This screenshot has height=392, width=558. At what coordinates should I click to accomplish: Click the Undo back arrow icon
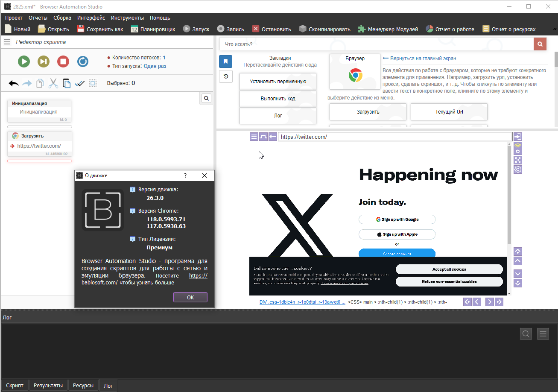[14, 83]
